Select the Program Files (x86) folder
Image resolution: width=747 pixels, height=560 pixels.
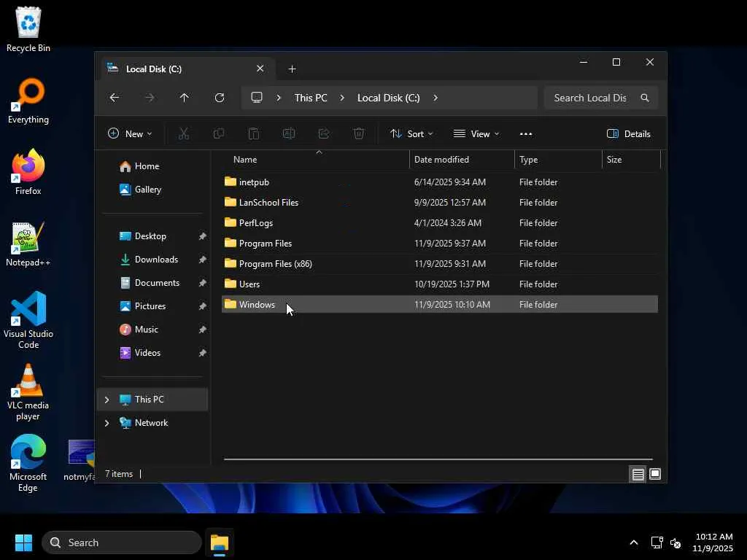tap(275, 264)
